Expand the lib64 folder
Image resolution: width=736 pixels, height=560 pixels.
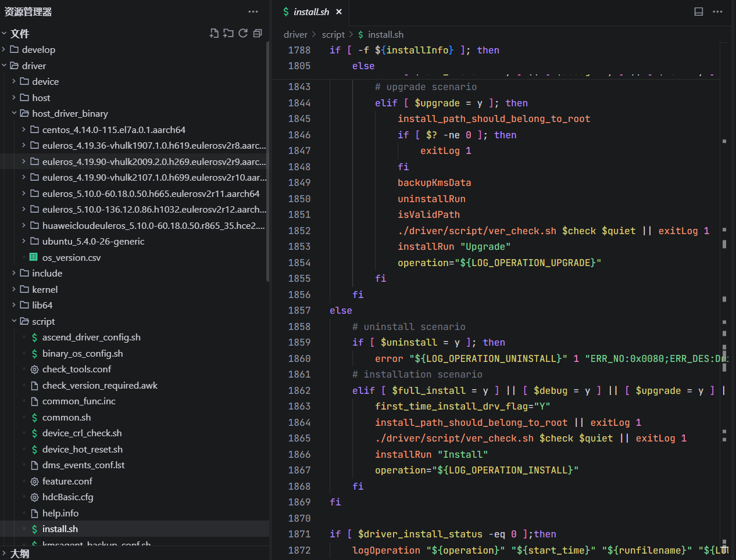[14, 306]
